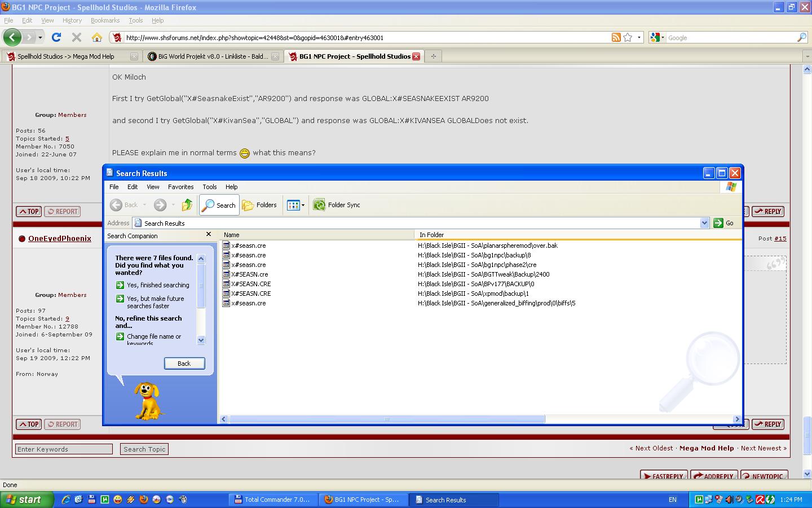Click X#SEASN.cre file icon in BGTTweak Backup row
Screen dimensions: 812x508
(226, 274)
